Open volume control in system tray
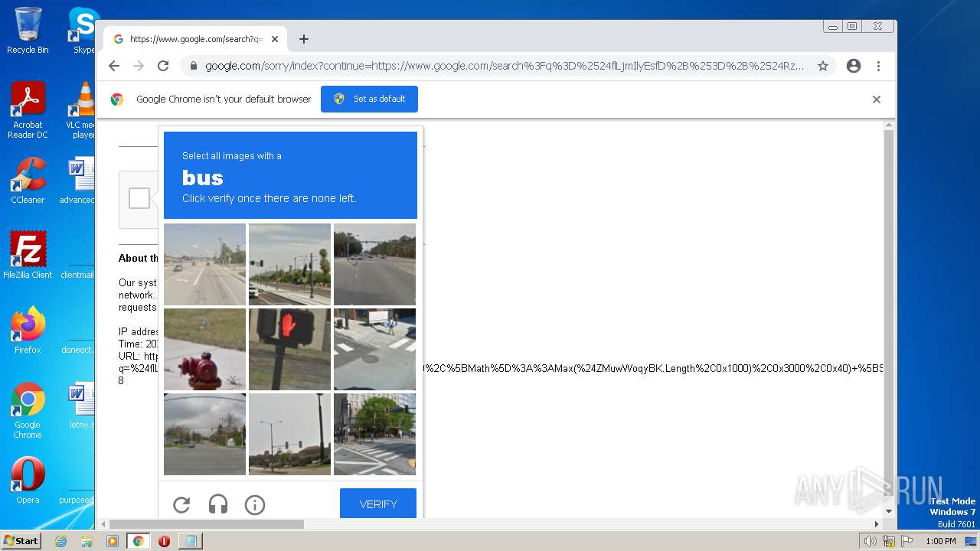 tap(870, 541)
